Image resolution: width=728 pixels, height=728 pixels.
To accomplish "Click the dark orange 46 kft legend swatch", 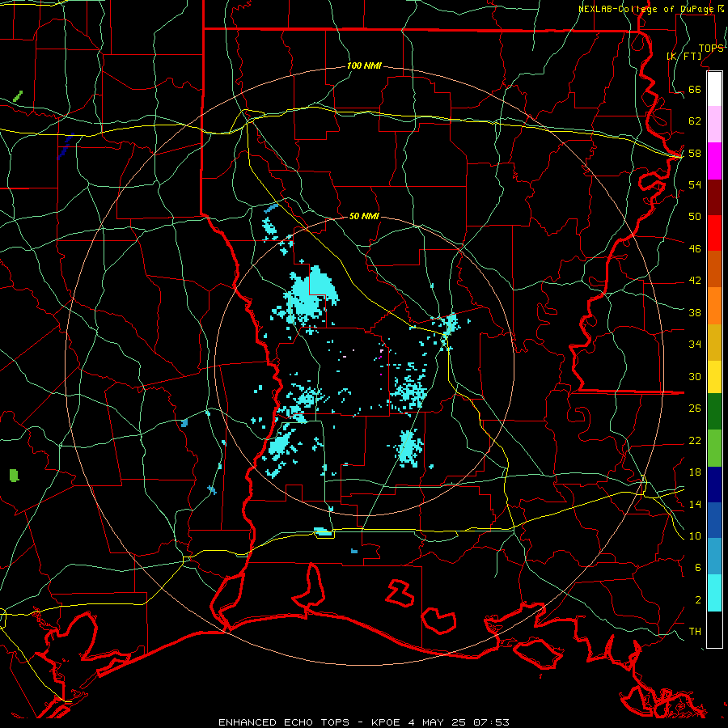I will [x=714, y=269].
